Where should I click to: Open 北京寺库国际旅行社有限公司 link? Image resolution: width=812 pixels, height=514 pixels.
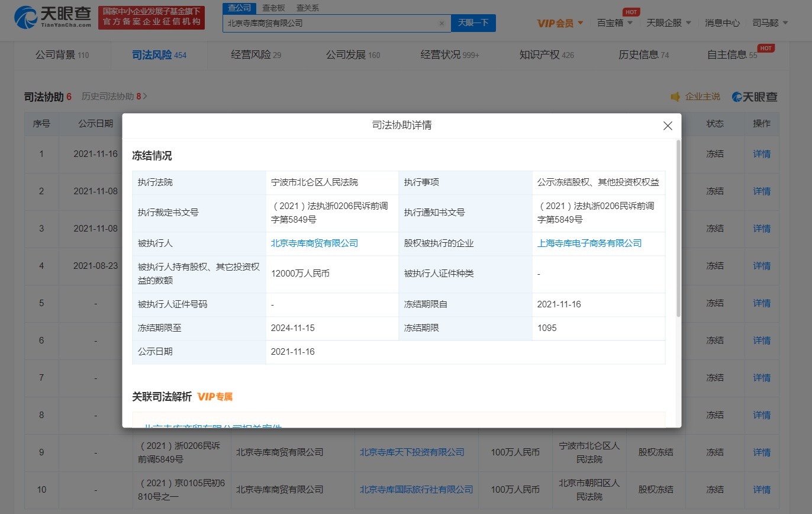[x=417, y=490]
